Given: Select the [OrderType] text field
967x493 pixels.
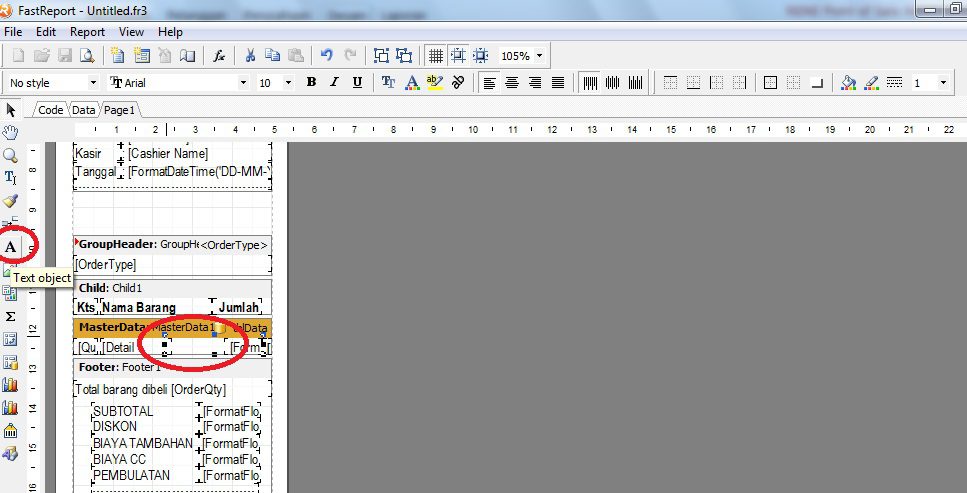Looking at the screenshot, I should [172, 265].
